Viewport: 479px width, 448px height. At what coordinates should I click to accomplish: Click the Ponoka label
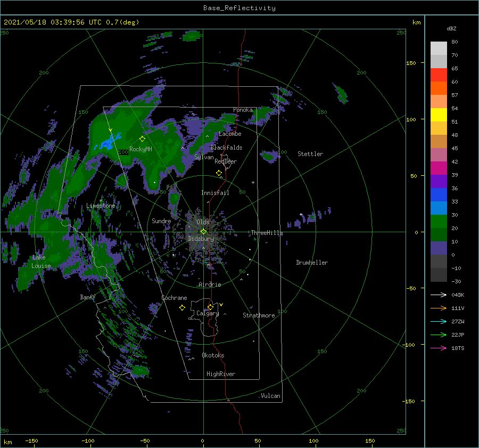243,110
